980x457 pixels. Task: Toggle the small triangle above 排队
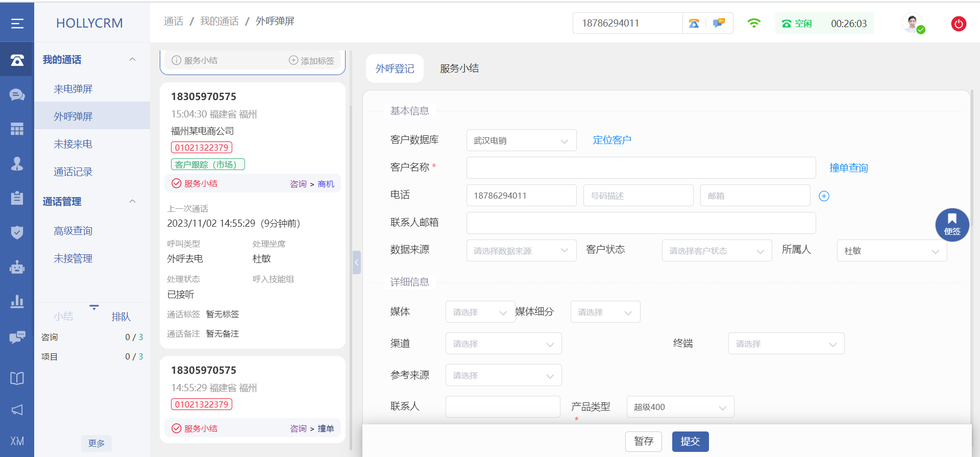[x=94, y=307]
